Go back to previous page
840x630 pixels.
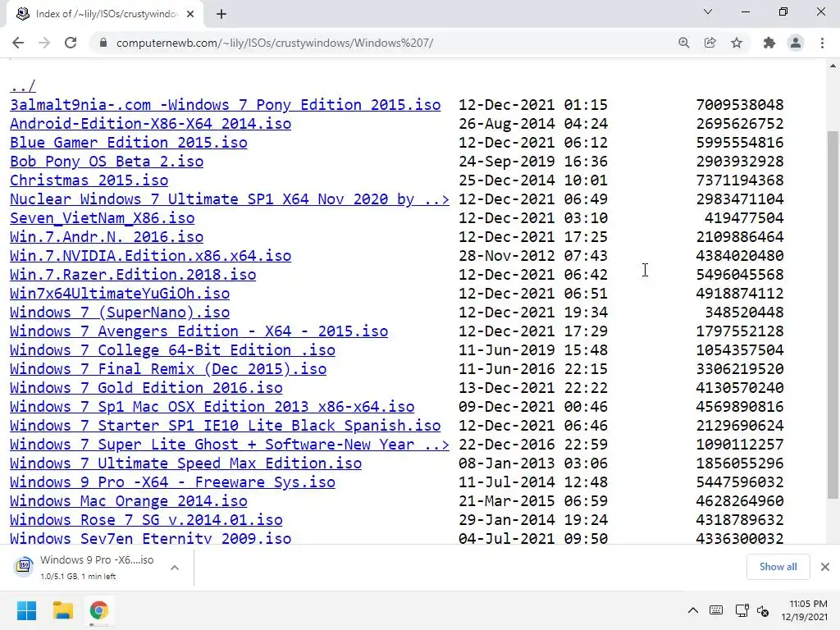click(18, 43)
